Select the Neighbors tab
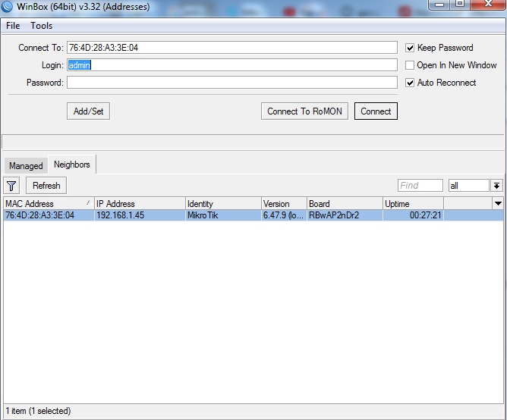This screenshot has width=507, height=420. coord(72,165)
